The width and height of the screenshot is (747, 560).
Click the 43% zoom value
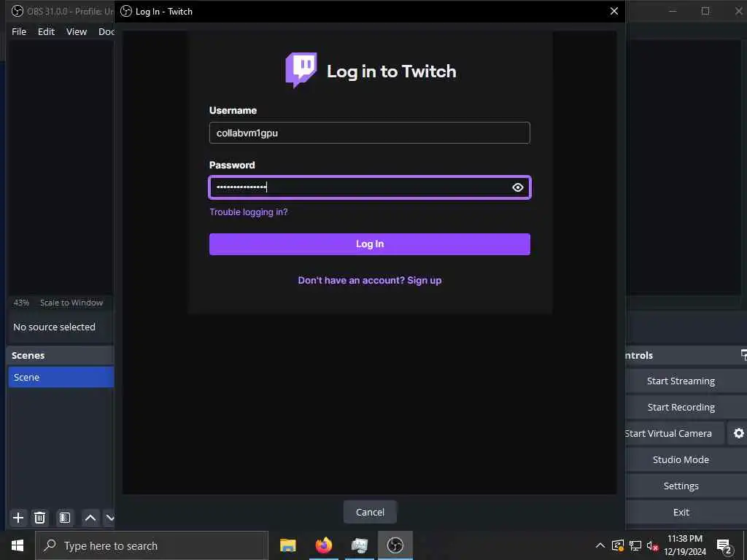point(21,303)
